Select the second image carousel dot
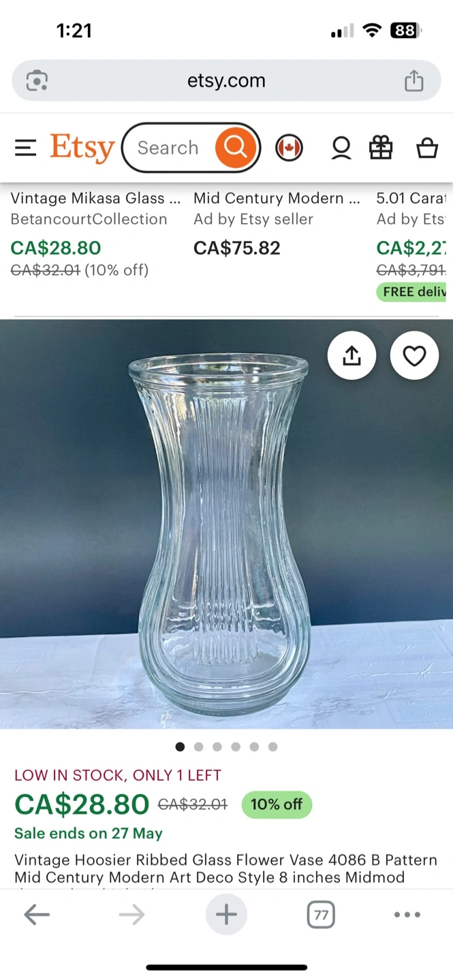Image resolution: width=453 pixels, height=980 pixels. [x=198, y=747]
